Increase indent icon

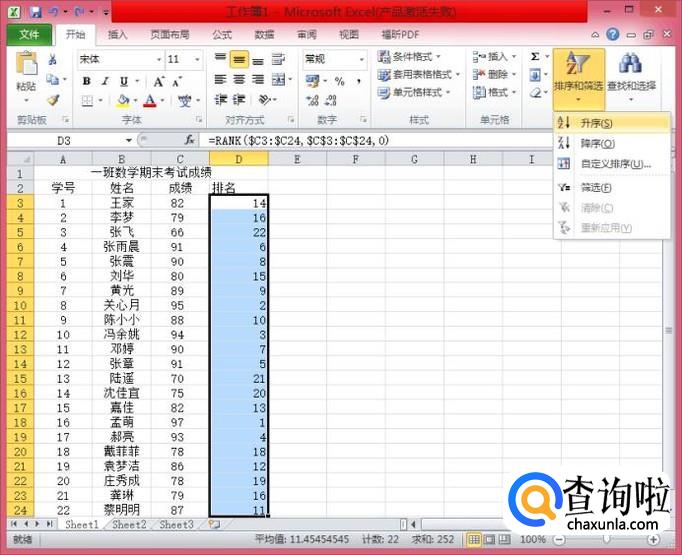click(239, 100)
